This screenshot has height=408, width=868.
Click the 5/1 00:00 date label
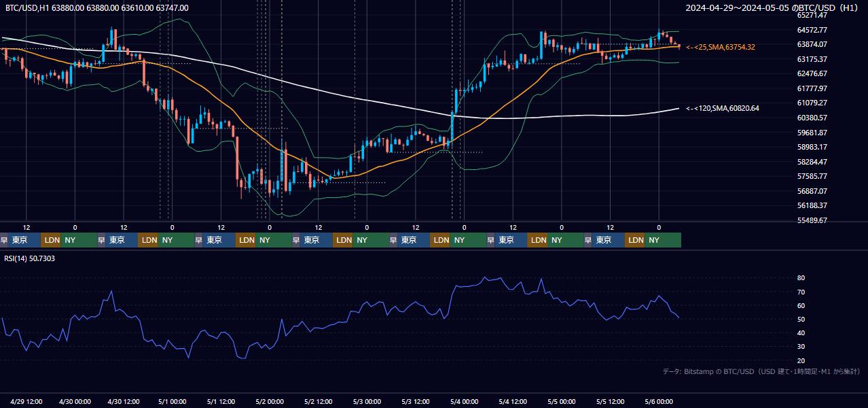tap(173, 401)
